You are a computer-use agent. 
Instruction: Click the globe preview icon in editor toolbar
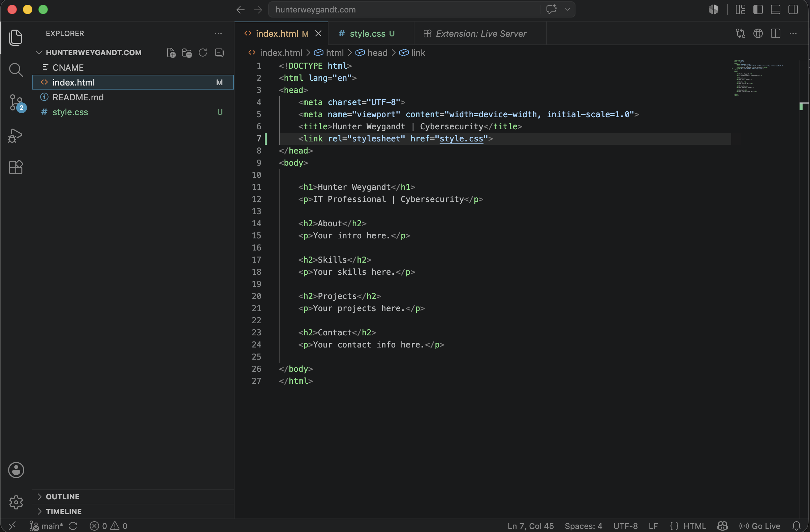[x=758, y=33]
